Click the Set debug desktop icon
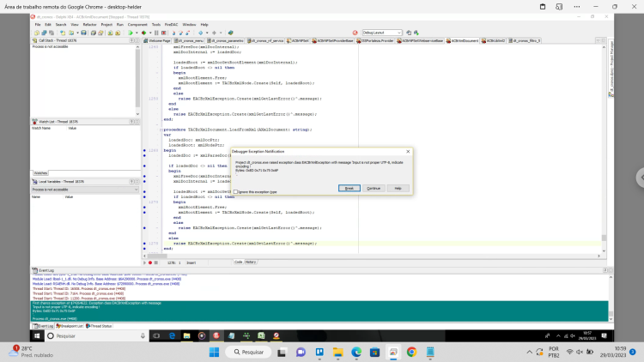 [416, 33]
